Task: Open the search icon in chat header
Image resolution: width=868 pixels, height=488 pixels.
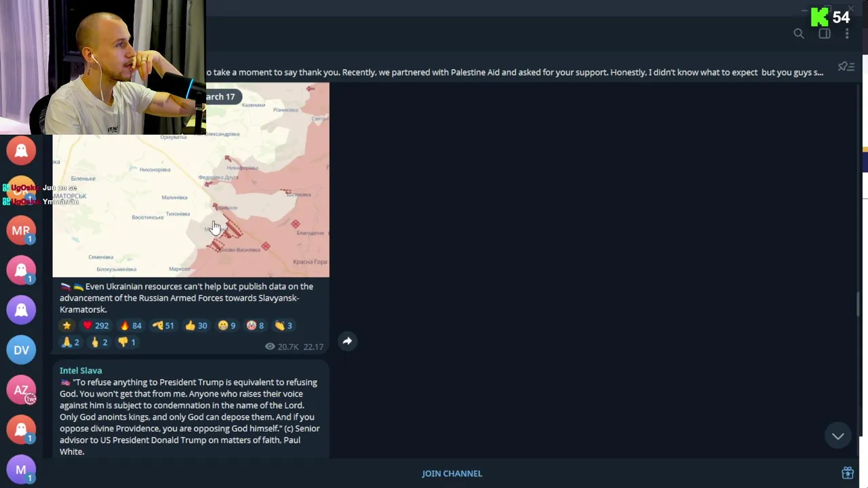Action: 799,34
